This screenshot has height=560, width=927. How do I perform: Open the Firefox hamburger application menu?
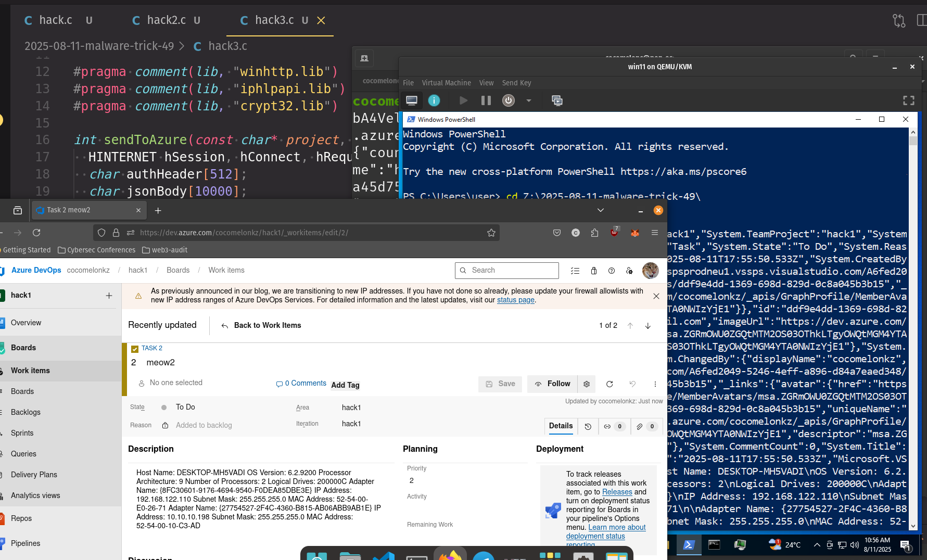coord(655,233)
